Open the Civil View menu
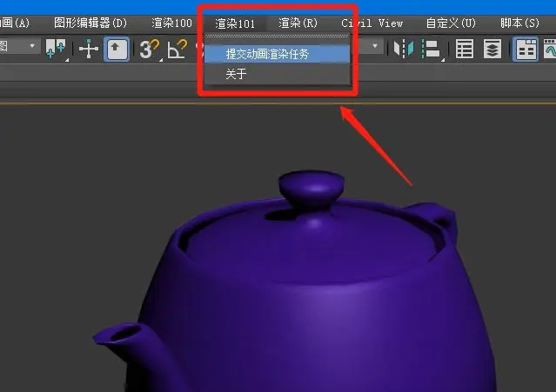Screen dimensions: 556x392 coord(372,23)
